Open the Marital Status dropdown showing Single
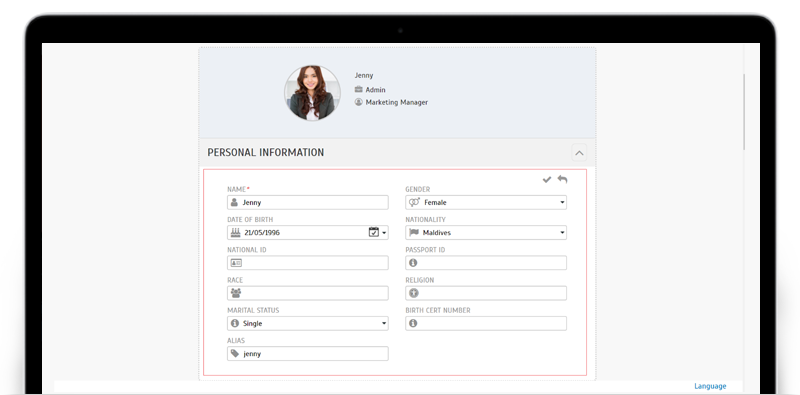This screenshot has width=800, height=395. (308, 324)
